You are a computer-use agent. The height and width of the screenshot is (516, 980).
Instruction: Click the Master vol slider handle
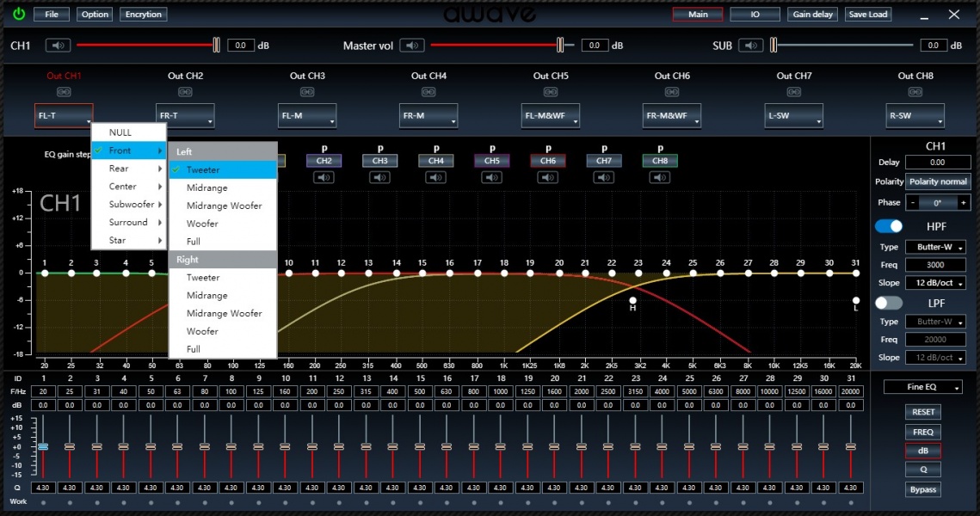tap(560, 46)
